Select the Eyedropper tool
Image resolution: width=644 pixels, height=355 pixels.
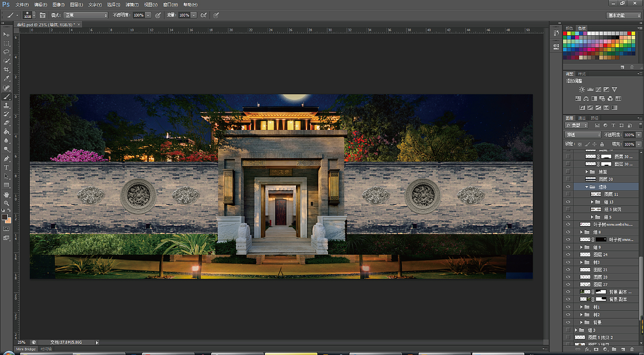click(x=7, y=79)
